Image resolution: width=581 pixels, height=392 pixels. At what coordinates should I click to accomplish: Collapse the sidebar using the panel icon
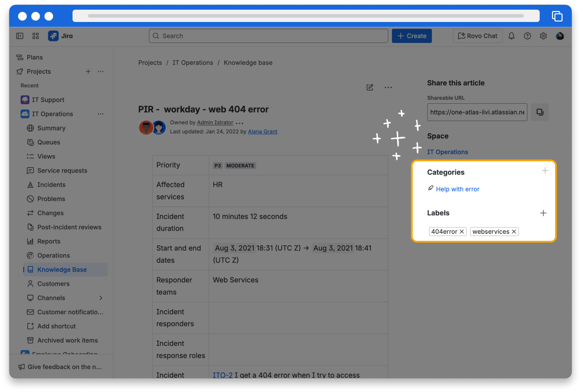point(20,36)
